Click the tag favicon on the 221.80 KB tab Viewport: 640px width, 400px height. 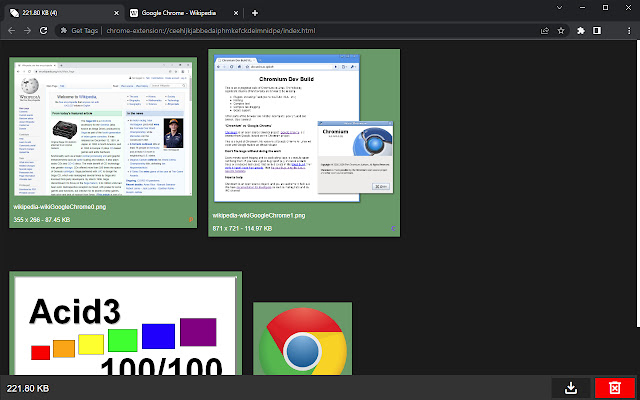pos(14,13)
